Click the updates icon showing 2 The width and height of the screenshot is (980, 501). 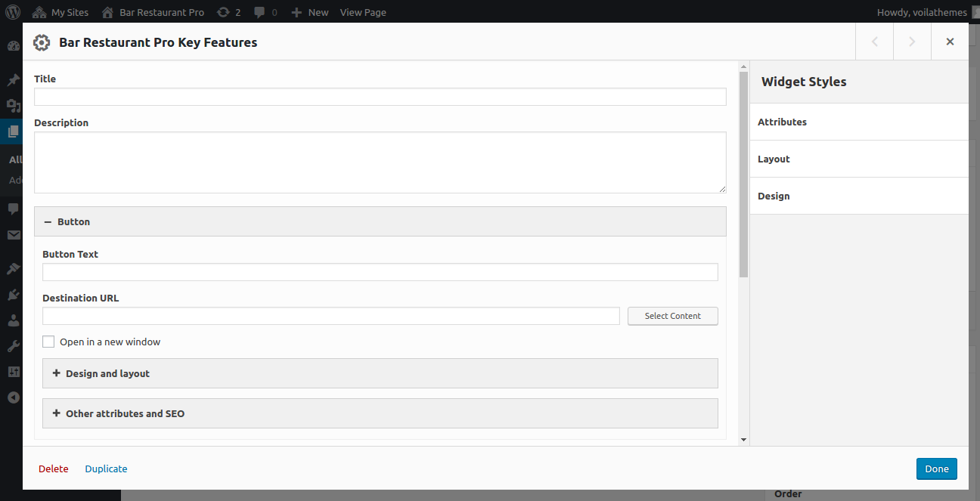click(228, 12)
